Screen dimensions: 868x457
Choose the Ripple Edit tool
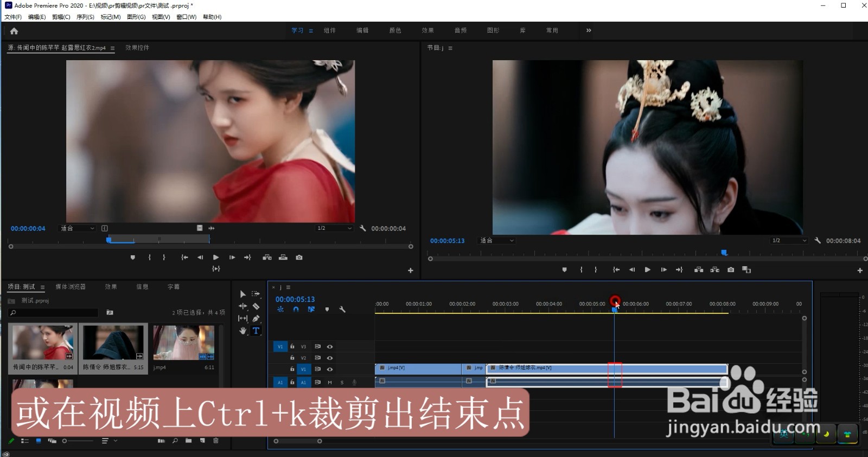(242, 306)
